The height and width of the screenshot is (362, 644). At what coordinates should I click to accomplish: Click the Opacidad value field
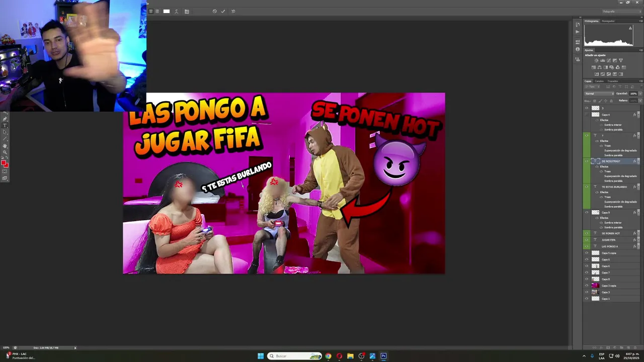tap(633, 94)
